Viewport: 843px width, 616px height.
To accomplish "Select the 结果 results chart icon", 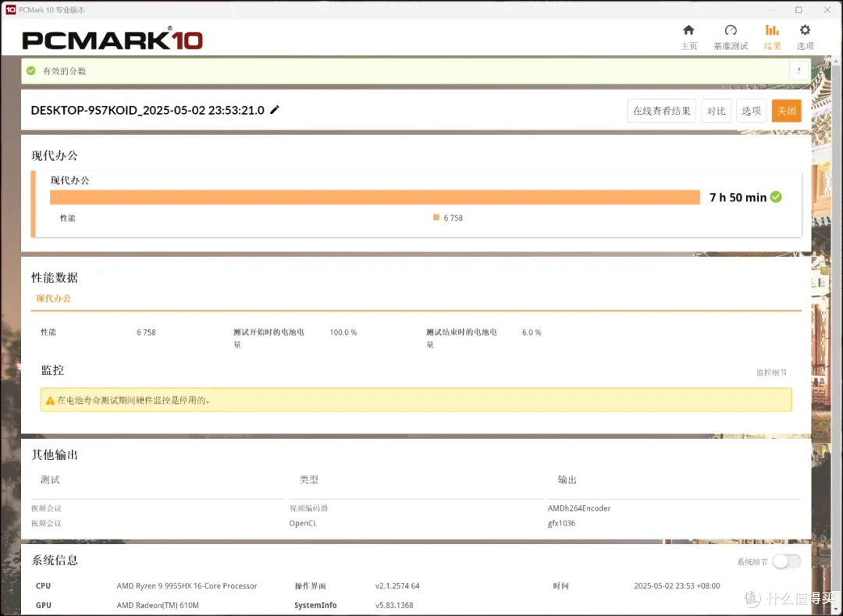I will click(772, 30).
